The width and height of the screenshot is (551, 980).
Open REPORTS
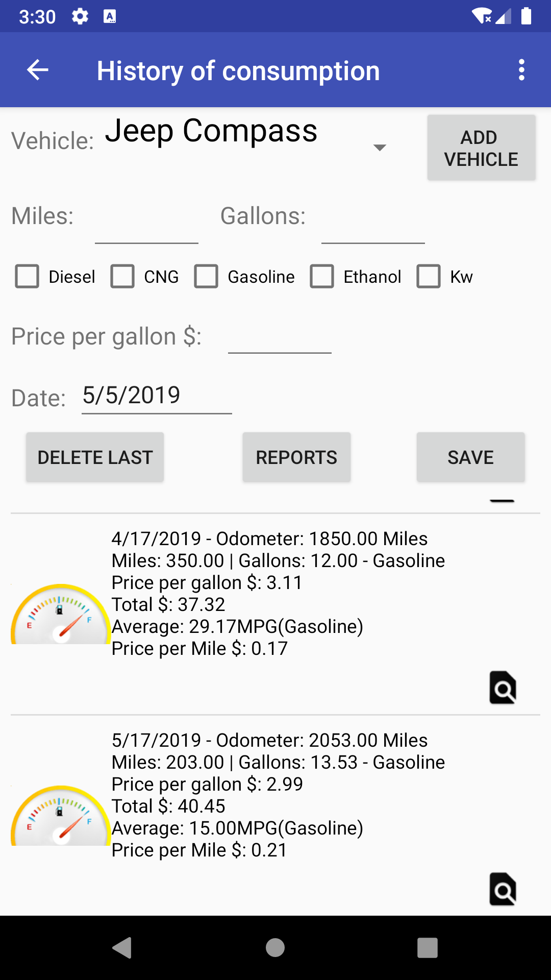pyautogui.click(x=296, y=457)
